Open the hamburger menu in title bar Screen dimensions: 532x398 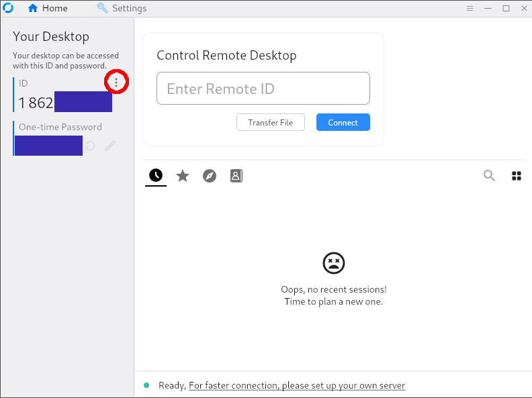(x=470, y=8)
